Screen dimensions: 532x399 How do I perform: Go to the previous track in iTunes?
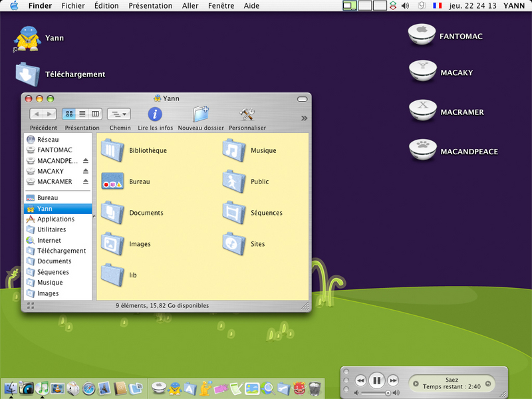pos(360,380)
